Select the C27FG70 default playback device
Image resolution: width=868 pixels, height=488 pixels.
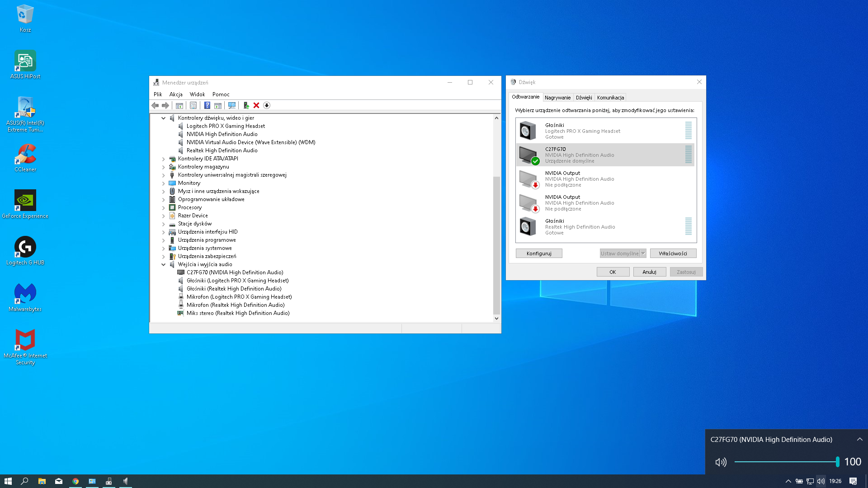click(606, 155)
